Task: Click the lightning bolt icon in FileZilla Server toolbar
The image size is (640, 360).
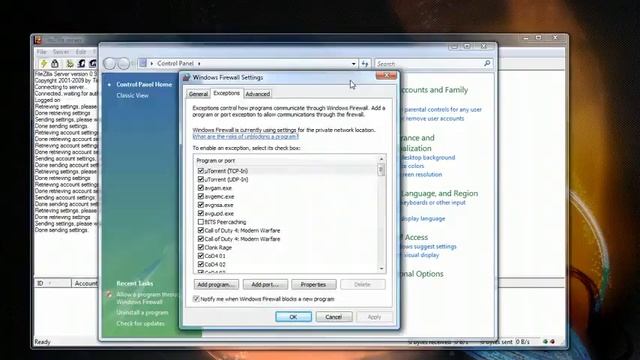Action: (43, 63)
